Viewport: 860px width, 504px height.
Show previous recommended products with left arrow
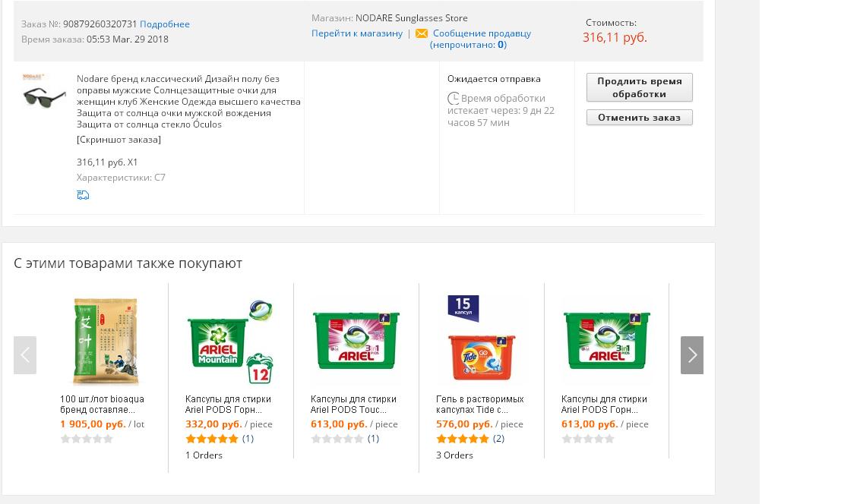pyautogui.click(x=24, y=355)
